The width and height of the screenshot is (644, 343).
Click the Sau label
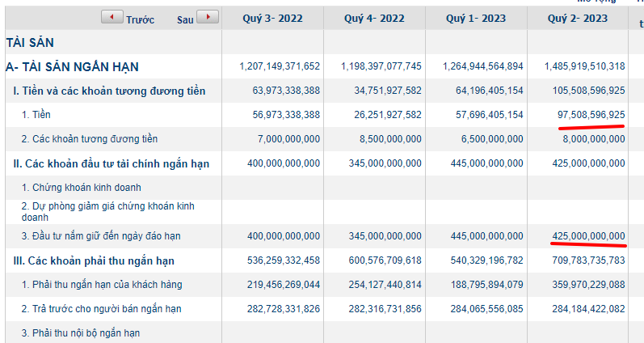(185, 19)
